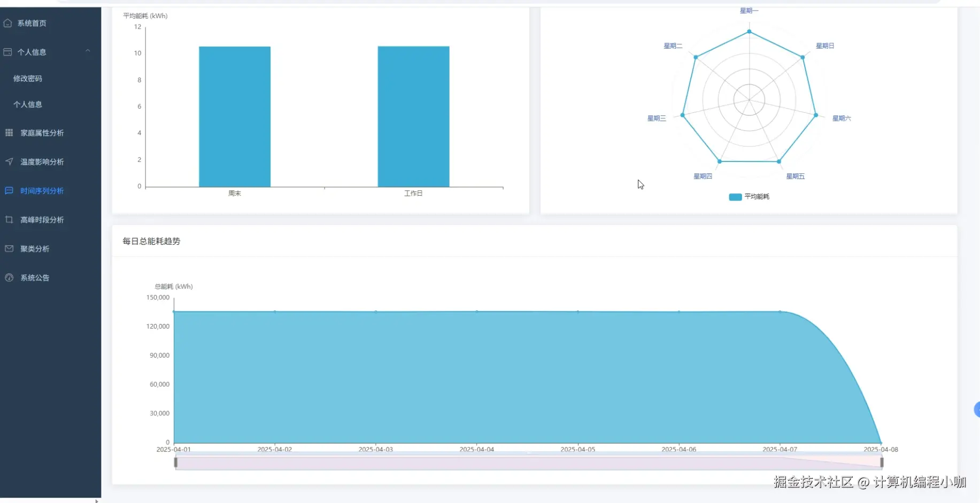This screenshot has height=503, width=980.
Task: Click the envelope icon beside 聚类分析
Action: [x=9, y=249]
